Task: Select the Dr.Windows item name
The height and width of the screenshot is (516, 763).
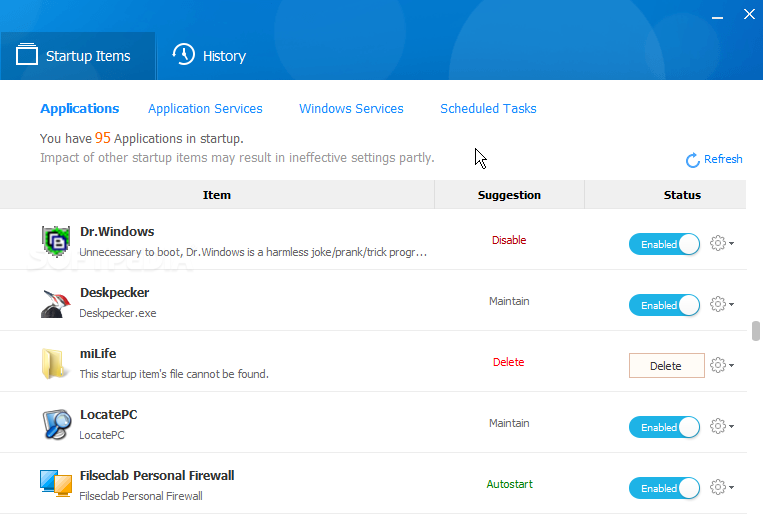Action: (x=117, y=232)
